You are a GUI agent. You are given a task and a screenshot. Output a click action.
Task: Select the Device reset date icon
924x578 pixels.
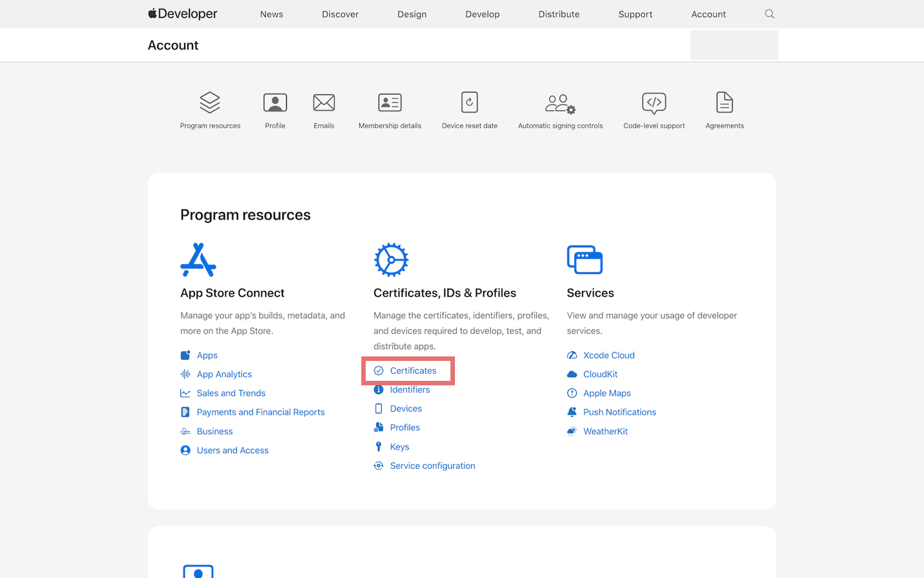pyautogui.click(x=470, y=103)
